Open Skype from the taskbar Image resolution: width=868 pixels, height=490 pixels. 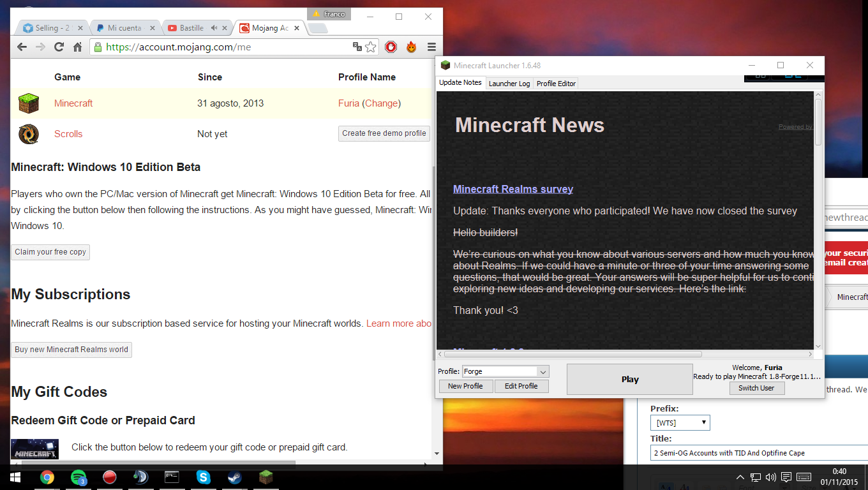click(203, 477)
